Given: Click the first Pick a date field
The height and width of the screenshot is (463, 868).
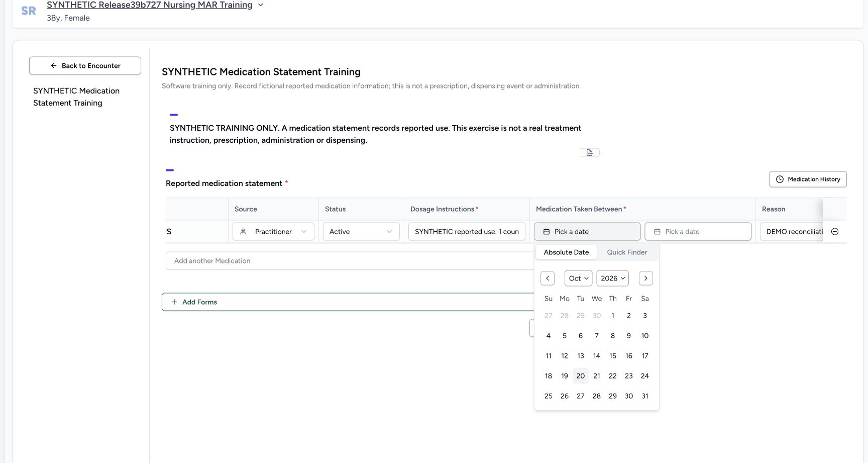Looking at the screenshot, I should click(587, 232).
